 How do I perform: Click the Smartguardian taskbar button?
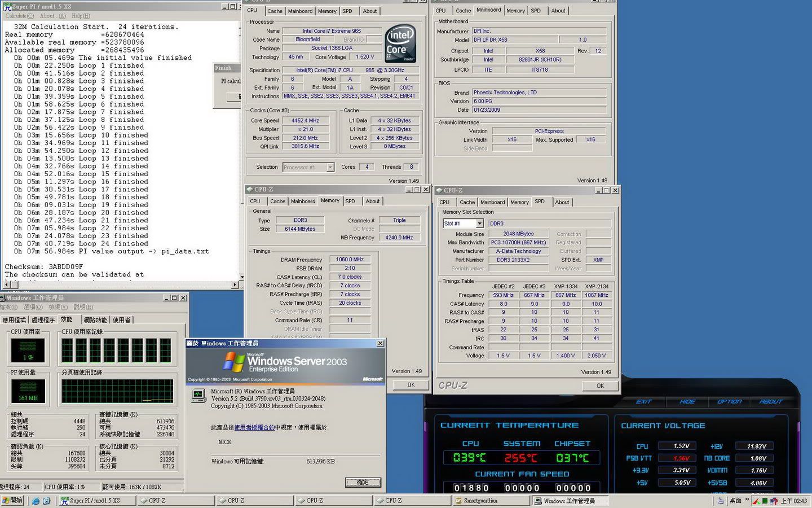(491, 501)
